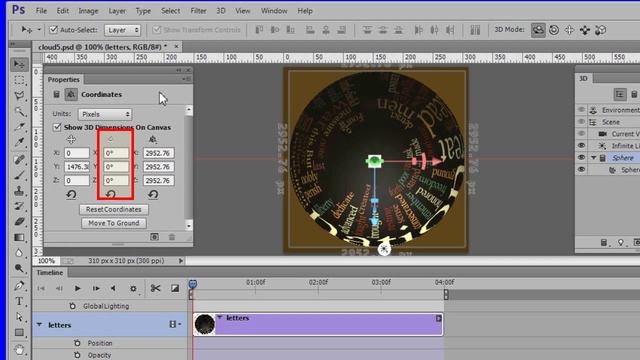Select the Dodge tool
Viewport: 640px width, 360px height.
[x=19, y=268]
